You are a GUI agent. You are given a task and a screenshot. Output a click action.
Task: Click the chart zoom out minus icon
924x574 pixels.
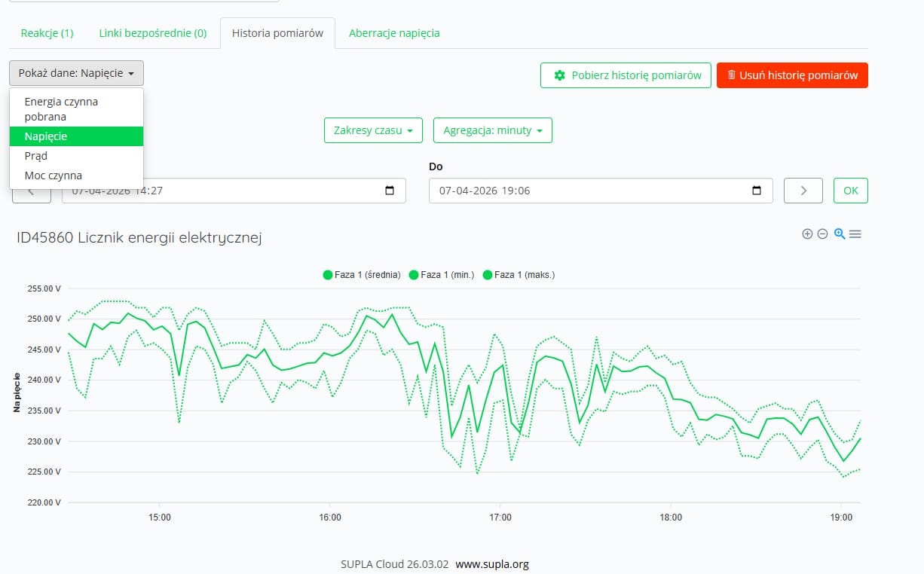point(823,234)
